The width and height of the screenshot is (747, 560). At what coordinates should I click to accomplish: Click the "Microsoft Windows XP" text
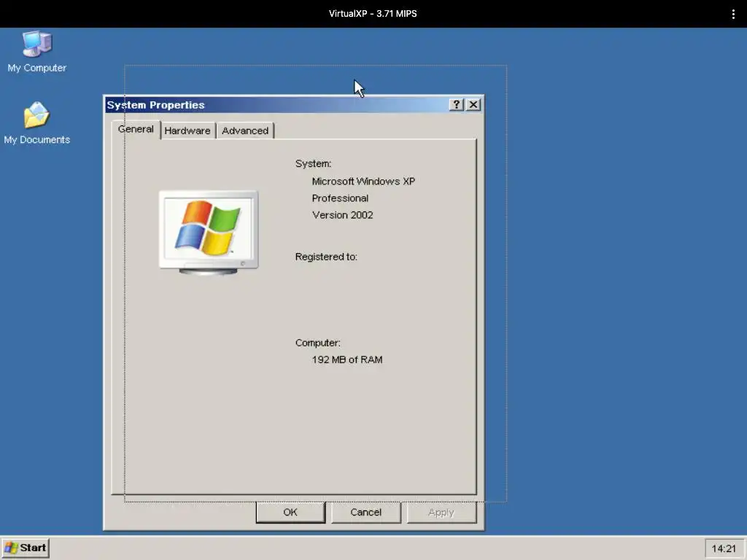[363, 182]
